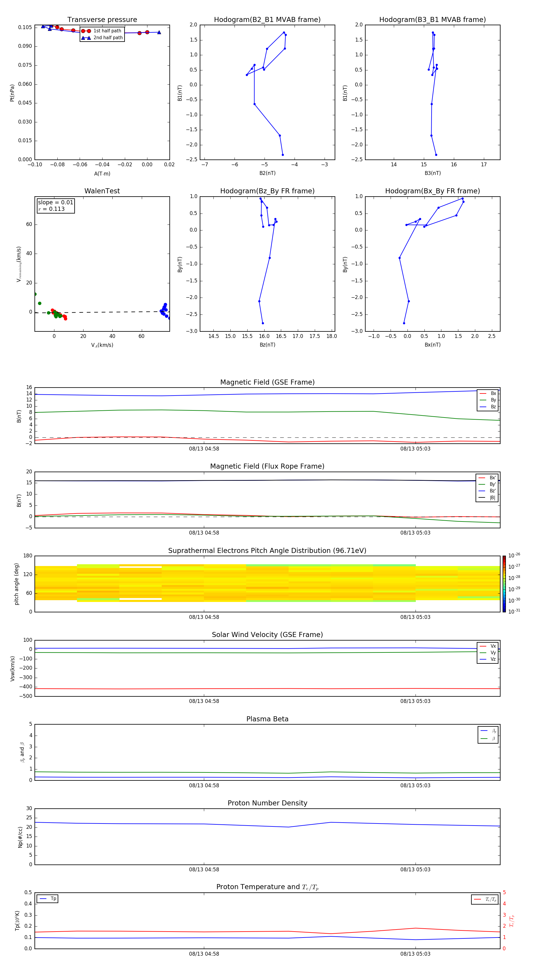Viewport: 535px width, 980px height.
Task: Click the 'B2(nT)' x-axis label
Action: [267, 173]
